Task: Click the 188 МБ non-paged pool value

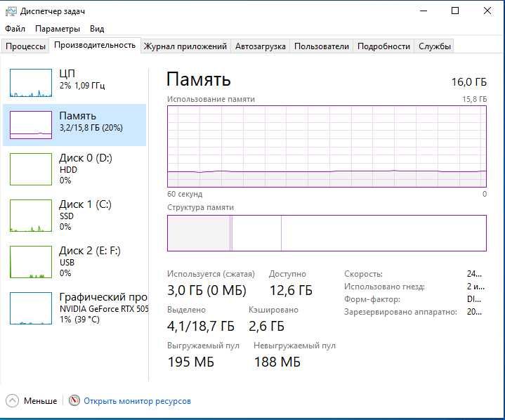Action: (x=277, y=362)
